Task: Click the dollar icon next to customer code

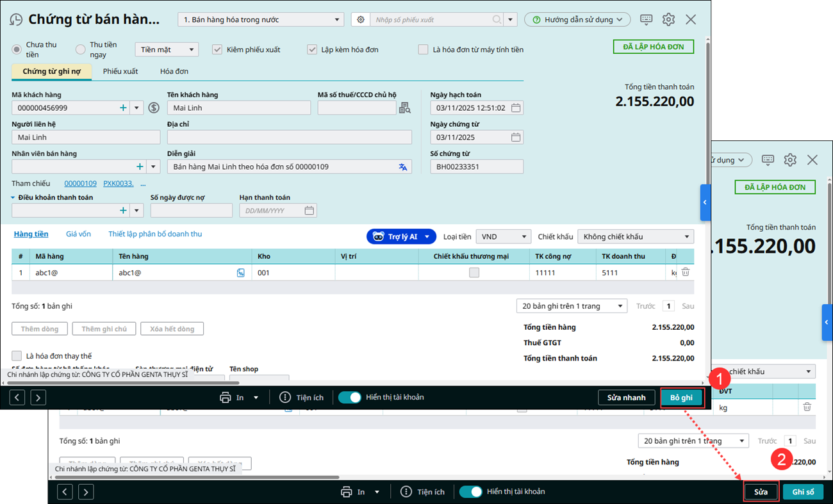Action: (154, 108)
